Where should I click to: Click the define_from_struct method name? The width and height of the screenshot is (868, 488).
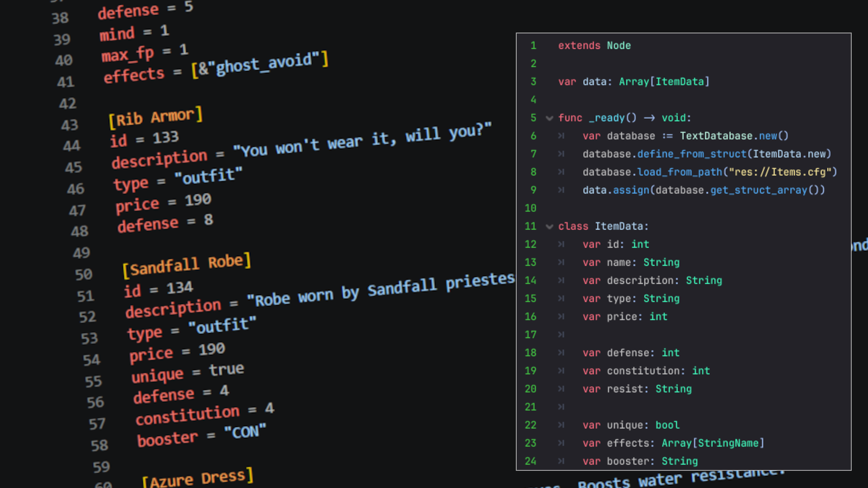tap(692, 154)
